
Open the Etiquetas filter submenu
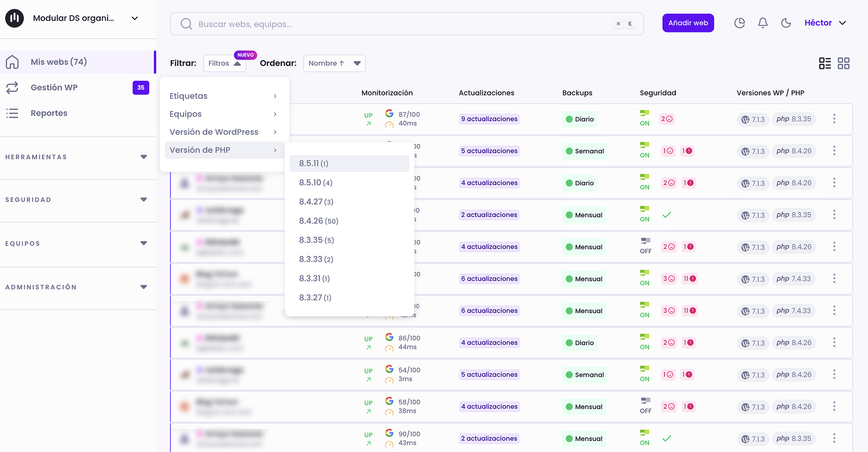pos(225,96)
